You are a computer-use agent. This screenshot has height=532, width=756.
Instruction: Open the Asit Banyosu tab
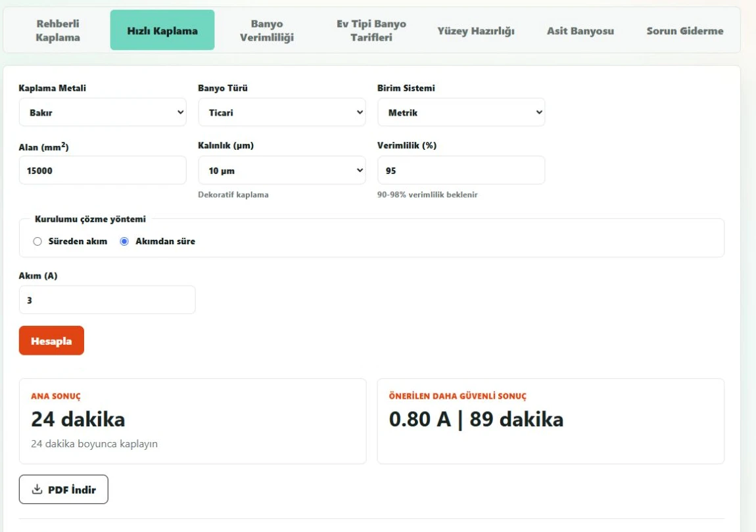pos(580,31)
